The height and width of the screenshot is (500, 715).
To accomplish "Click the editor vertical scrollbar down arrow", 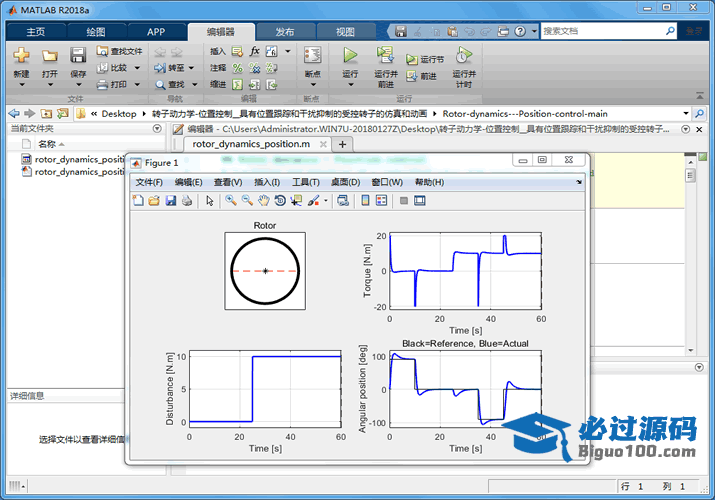I will pyautogui.click(x=690, y=350).
